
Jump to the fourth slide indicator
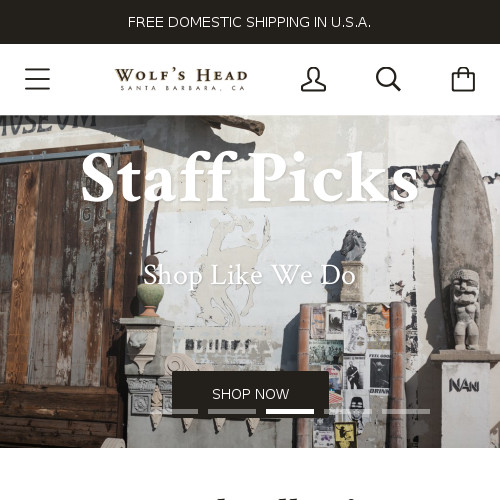click(x=348, y=412)
